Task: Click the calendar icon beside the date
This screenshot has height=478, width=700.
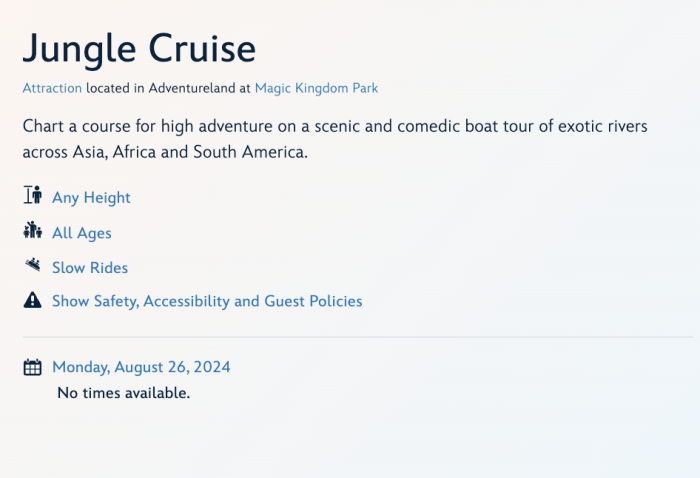Action: (32, 367)
